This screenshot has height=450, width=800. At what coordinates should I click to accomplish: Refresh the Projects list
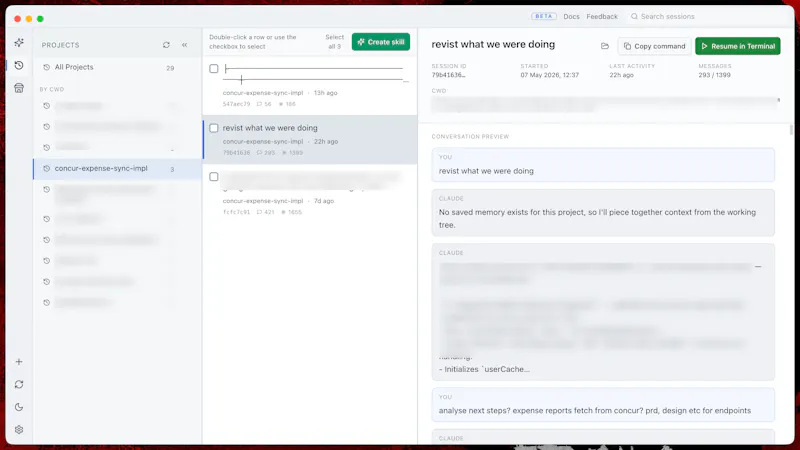point(166,45)
